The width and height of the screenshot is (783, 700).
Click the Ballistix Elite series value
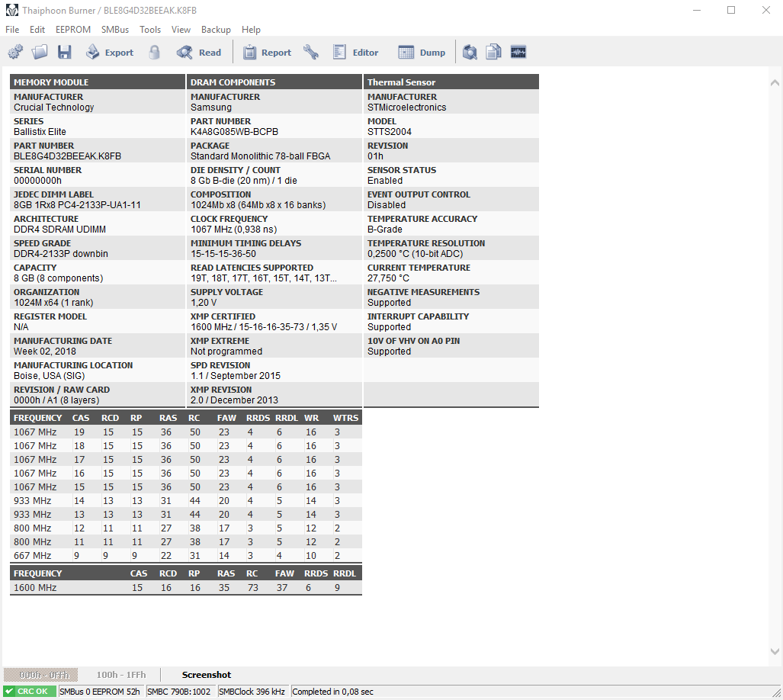coord(40,132)
